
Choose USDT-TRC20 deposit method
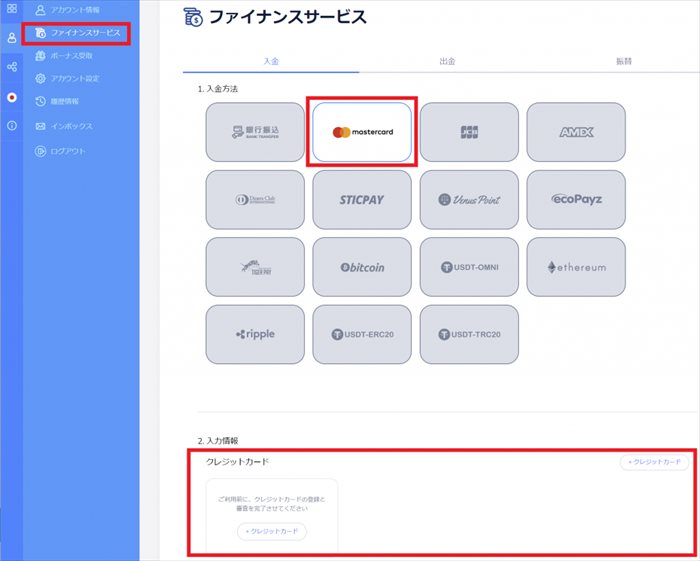tap(469, 334)
